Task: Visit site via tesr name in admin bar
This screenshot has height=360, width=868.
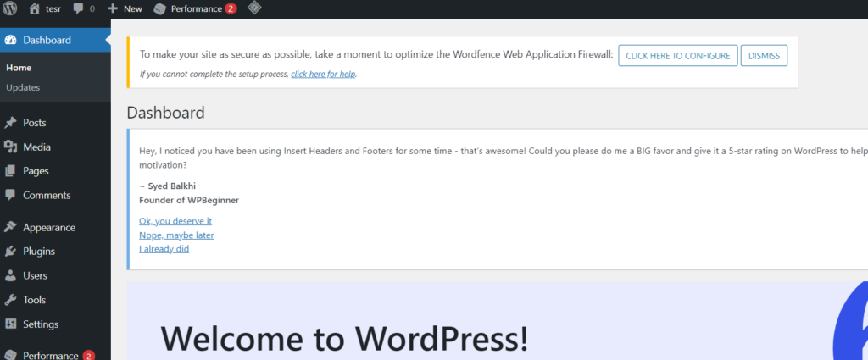Action: point(53,8)
